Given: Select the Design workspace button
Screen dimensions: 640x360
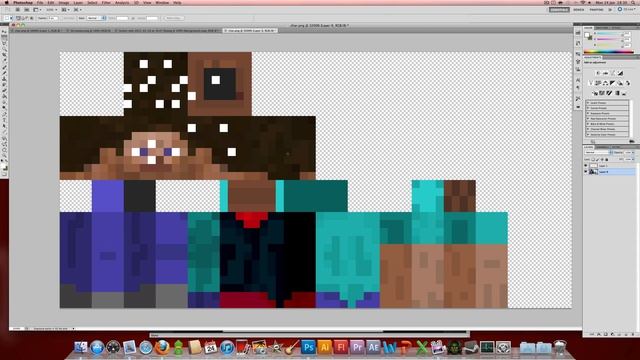Looking at the screenshot, I should click(x=578, y=9).
